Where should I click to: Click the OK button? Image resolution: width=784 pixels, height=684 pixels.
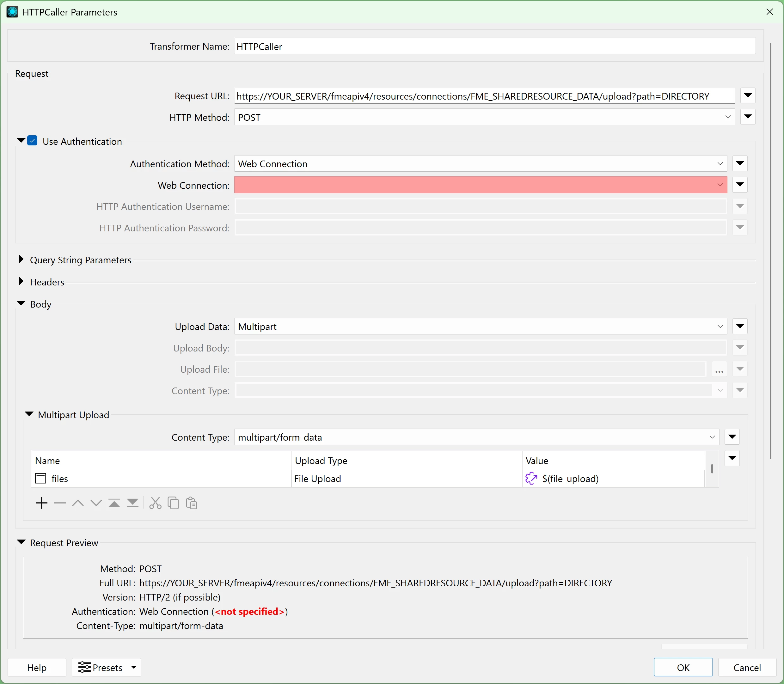(x=683, y=667)
